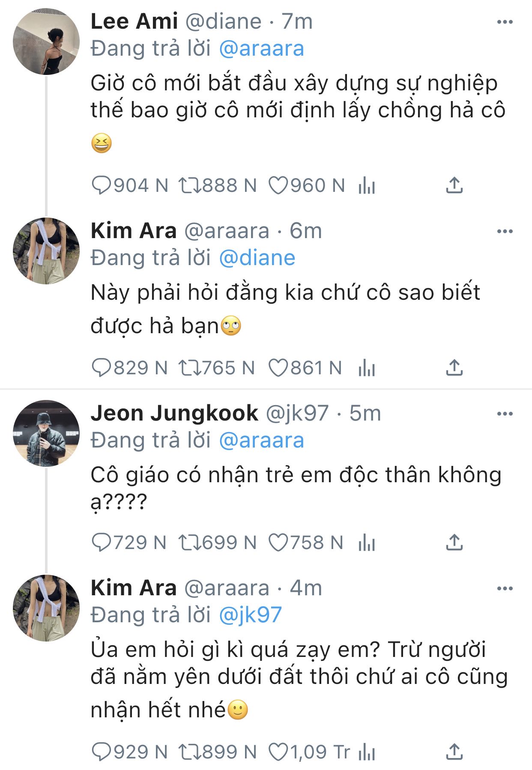
Task: Open the Kim Ara name on 4m tweet
Action: click(134, 588)
